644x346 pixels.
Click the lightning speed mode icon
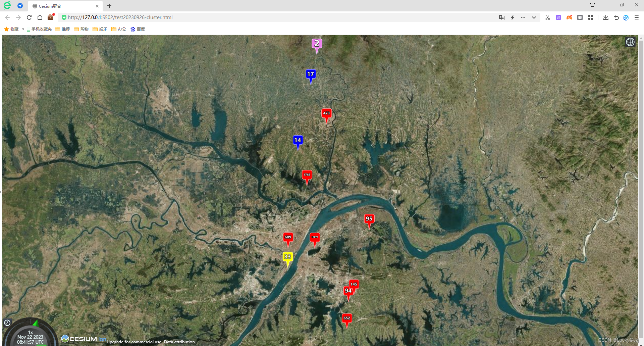(x=513, y=17)
